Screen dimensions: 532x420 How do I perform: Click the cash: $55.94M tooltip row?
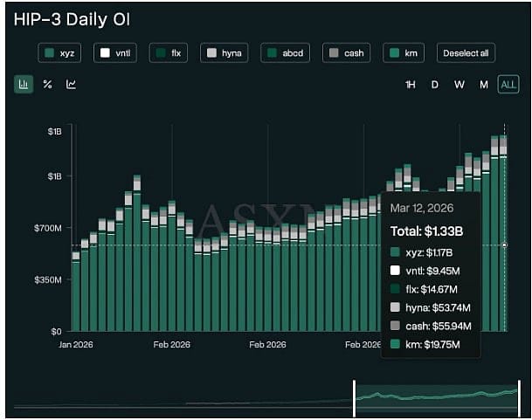click(x=431, y=326)
